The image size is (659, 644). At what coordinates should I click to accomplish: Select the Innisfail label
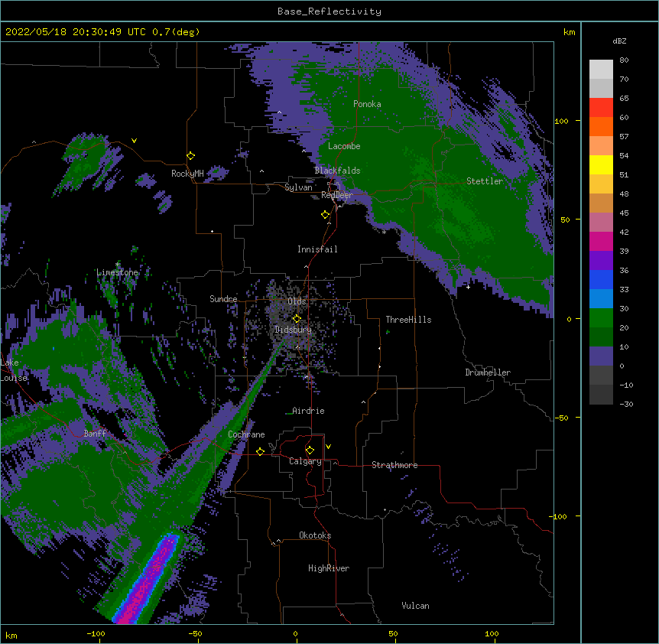click(x=317, y=249)
